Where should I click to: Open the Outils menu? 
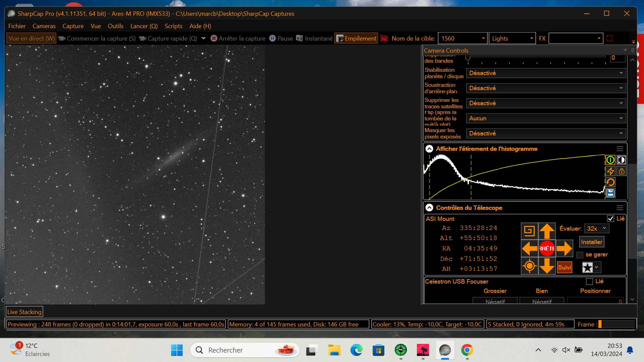point(115,26)
